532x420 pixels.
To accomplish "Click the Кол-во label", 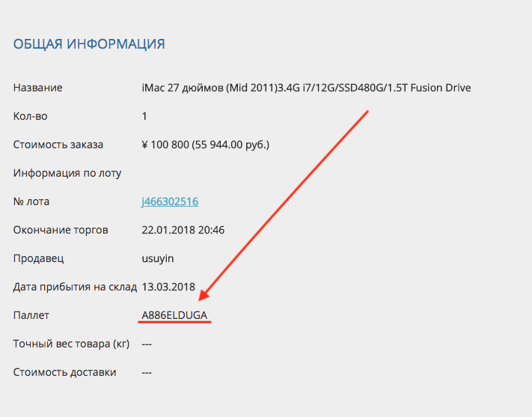I will pos(29,116).
